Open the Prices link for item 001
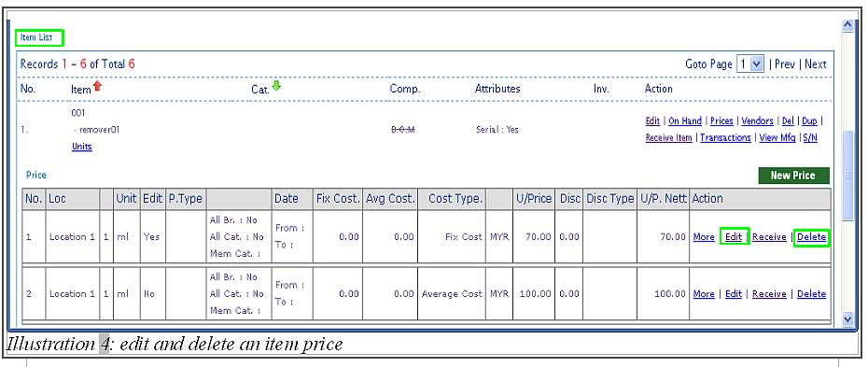The image size is (868, 367). pos(721,121)
